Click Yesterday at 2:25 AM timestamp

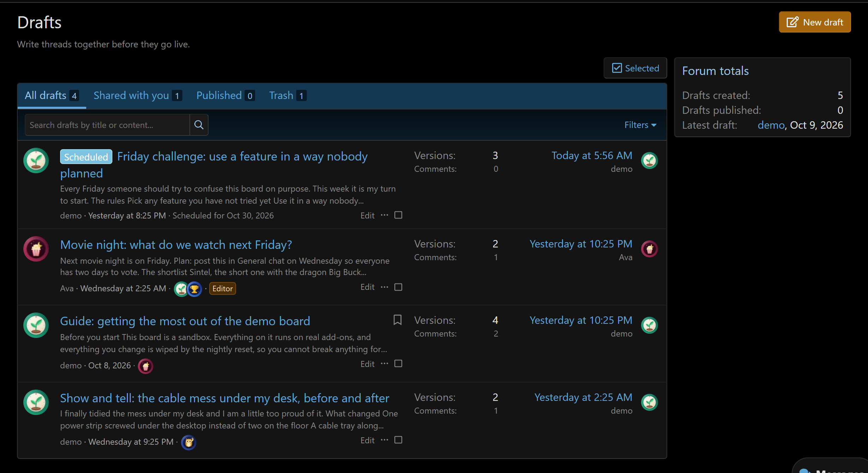tap(583, 397)
